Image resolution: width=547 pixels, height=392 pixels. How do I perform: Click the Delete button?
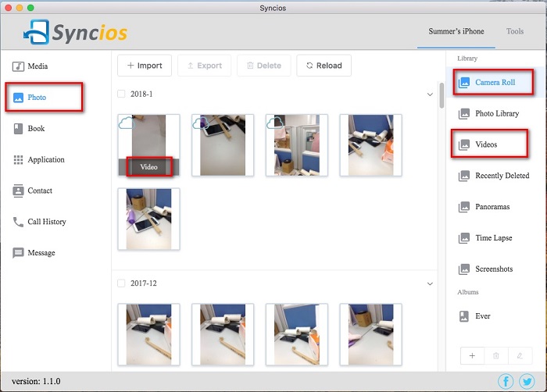coord(264,66)
